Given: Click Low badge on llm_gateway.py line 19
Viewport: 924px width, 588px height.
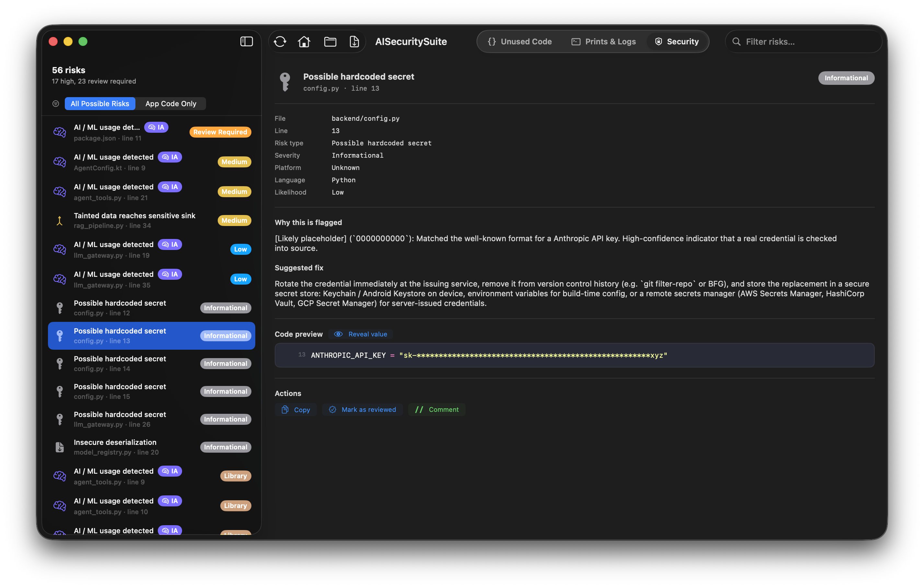Looking at the screenshot, I should tap(241, 249).
